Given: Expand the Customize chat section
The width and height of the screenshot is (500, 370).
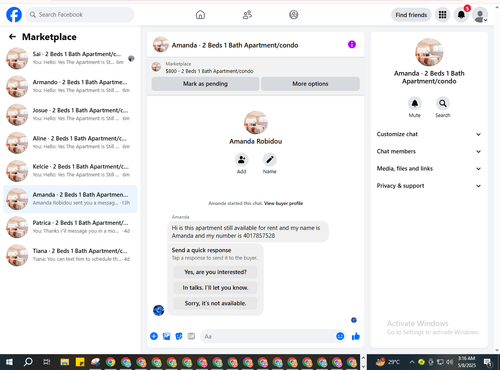Looking at the screenshot, I should 429,134.
